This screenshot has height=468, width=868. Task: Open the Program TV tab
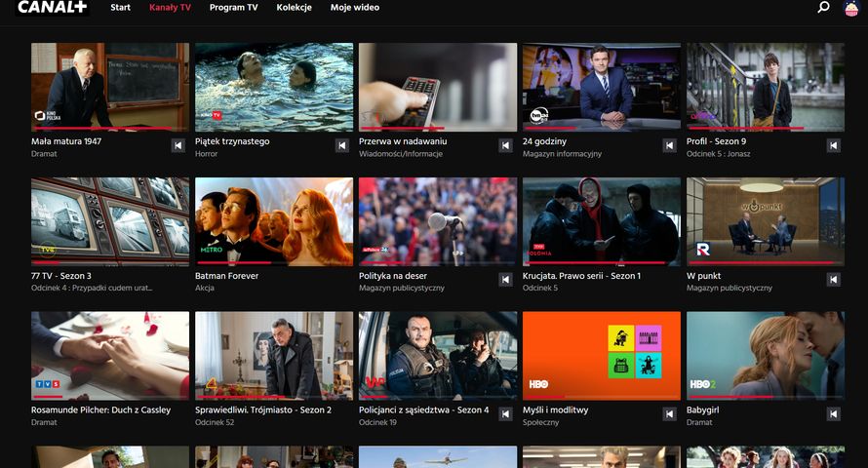pyautogui.click(x=234, y=7)
